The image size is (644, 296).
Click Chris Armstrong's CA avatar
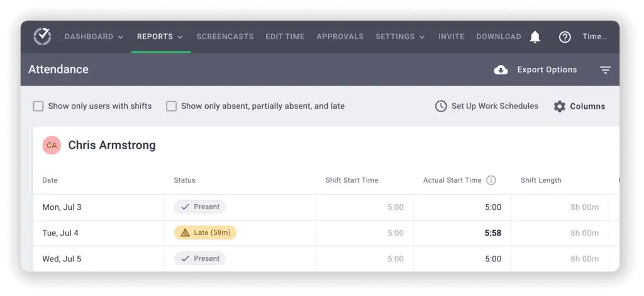(52, 145)
